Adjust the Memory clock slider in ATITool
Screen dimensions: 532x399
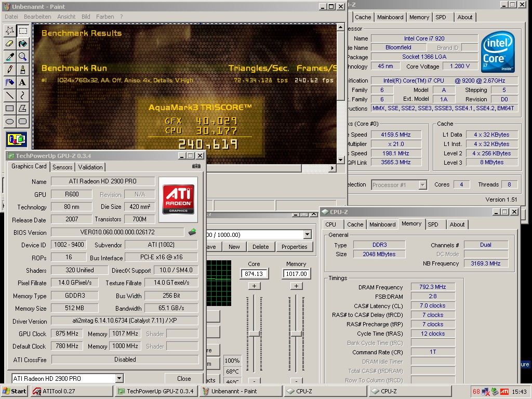296,334
